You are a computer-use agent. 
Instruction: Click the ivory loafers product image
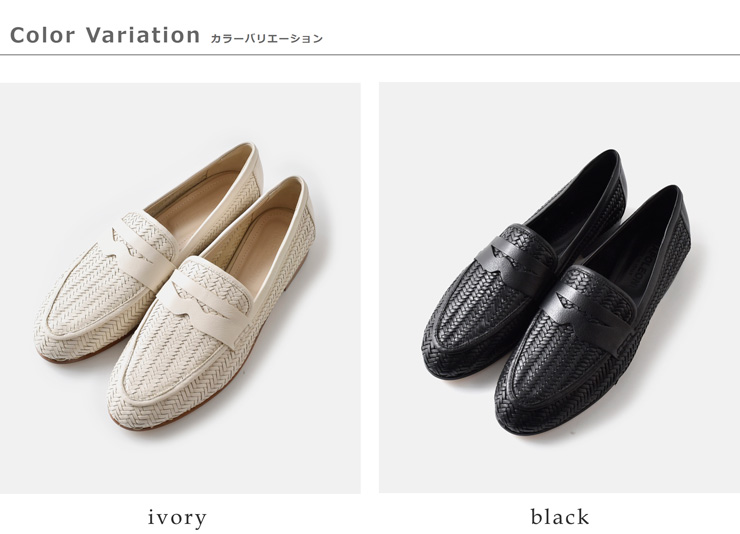click(180, 288)
